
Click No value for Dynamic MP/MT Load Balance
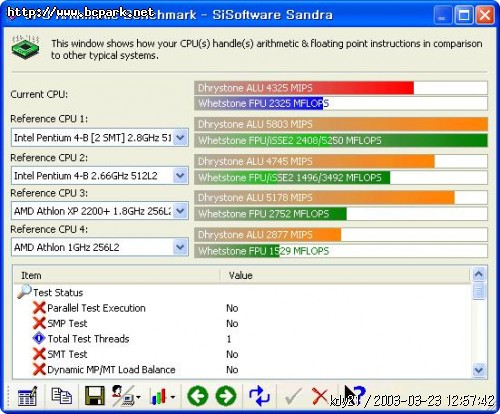coord(232,370)
